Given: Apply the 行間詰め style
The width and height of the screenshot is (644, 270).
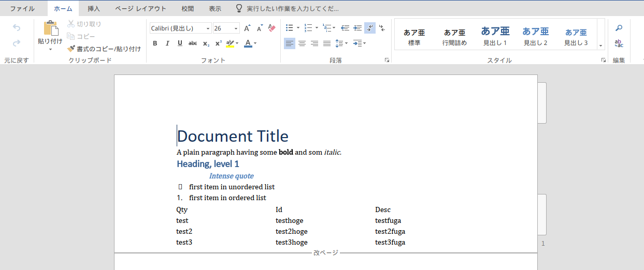Looking at the screenshot, I should (x=454, y=37).
